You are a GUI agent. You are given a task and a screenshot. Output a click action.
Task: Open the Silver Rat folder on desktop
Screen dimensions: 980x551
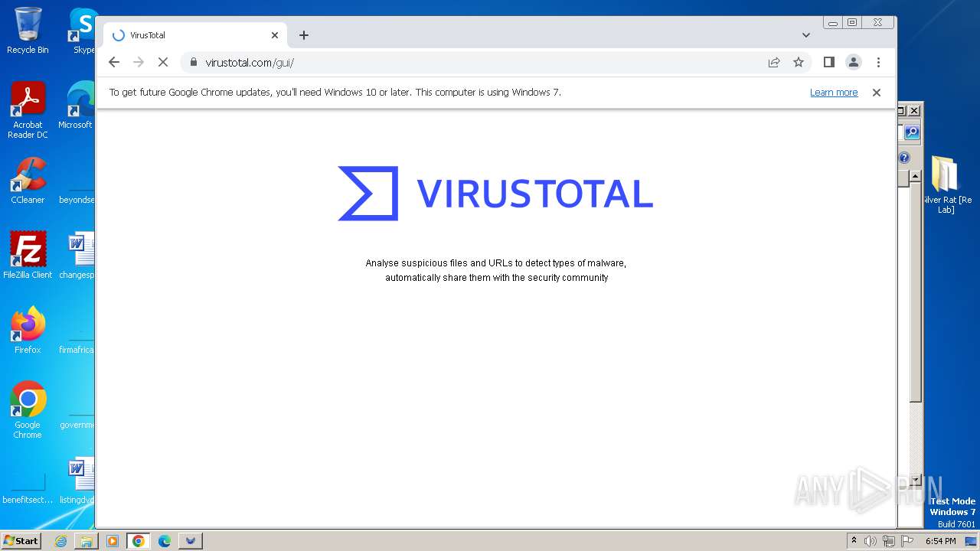(x=946, y=184)
